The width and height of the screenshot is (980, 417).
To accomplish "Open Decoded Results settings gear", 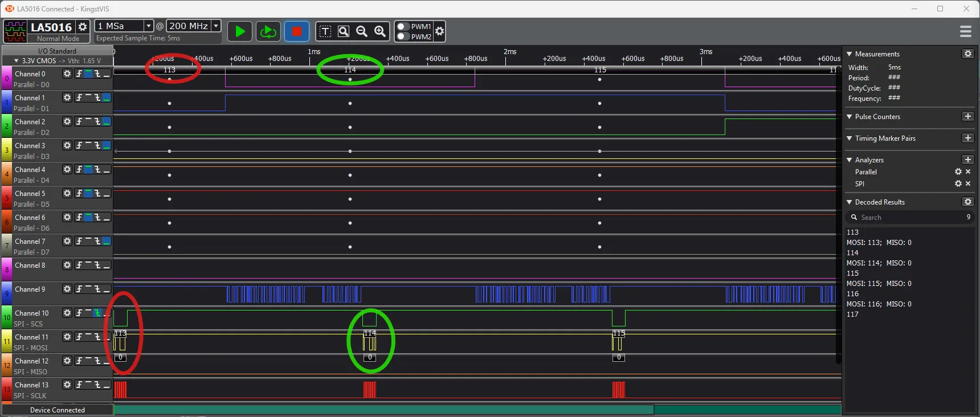I will point(968,202).
